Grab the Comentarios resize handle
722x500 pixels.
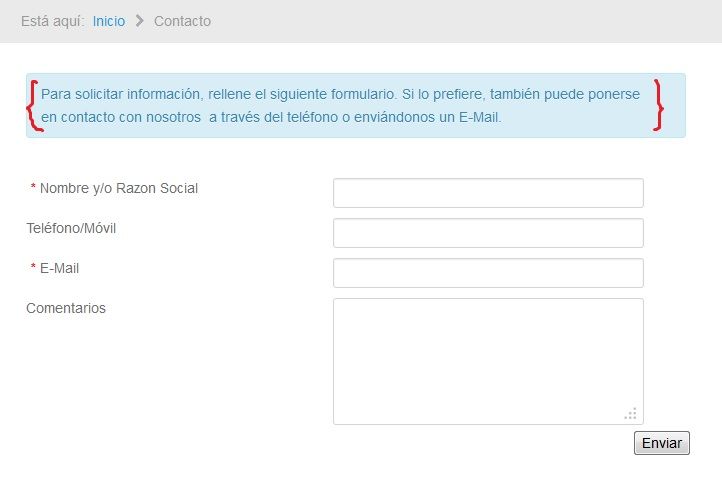(631, 413)
